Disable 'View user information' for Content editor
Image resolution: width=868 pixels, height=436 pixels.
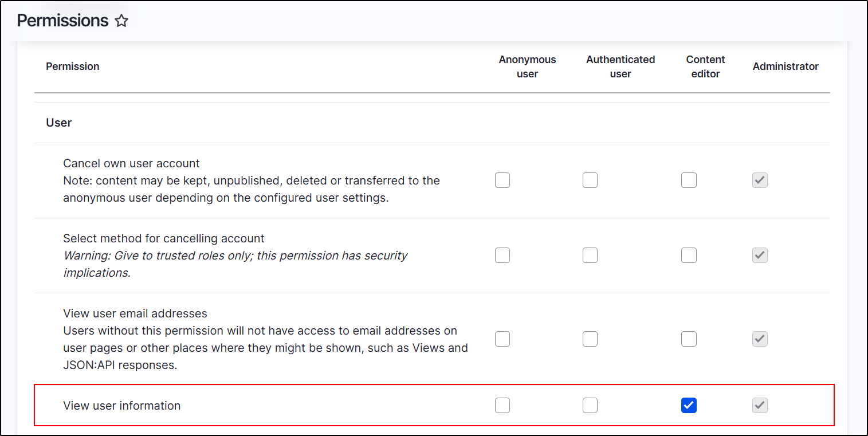point(689,405)
